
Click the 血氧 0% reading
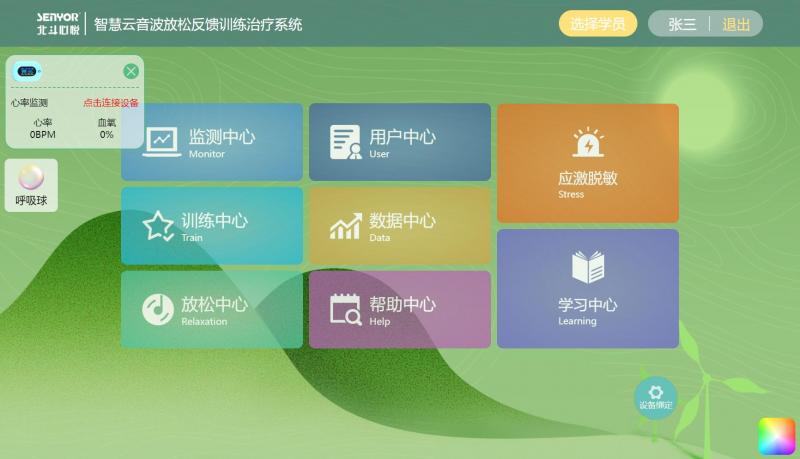pyautogui.click(x=107, y=129)
